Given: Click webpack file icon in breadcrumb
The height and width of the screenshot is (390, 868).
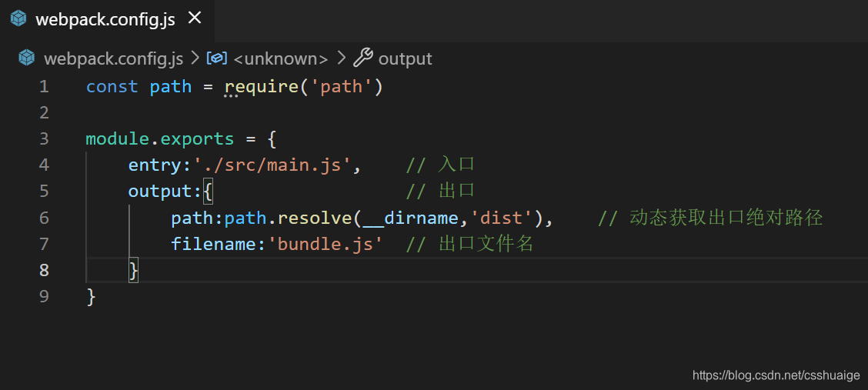Looking at the screenshot, I should click(27, 58).
